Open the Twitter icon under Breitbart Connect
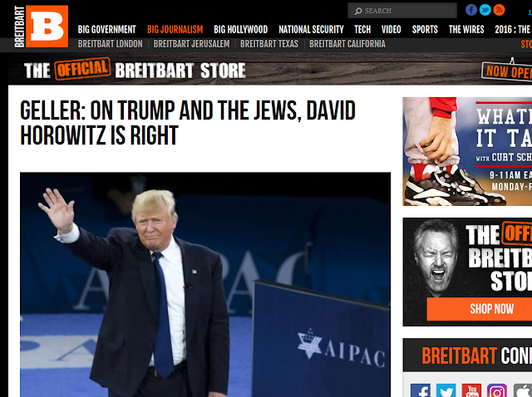The height and width of the screenshot is (397, 532). pyautogui.click(x=446, y=390)
